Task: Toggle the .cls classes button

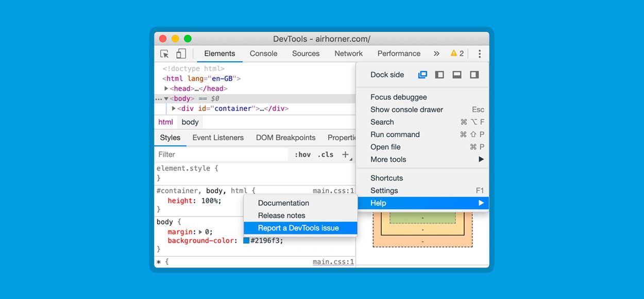Action: [326, 154]
